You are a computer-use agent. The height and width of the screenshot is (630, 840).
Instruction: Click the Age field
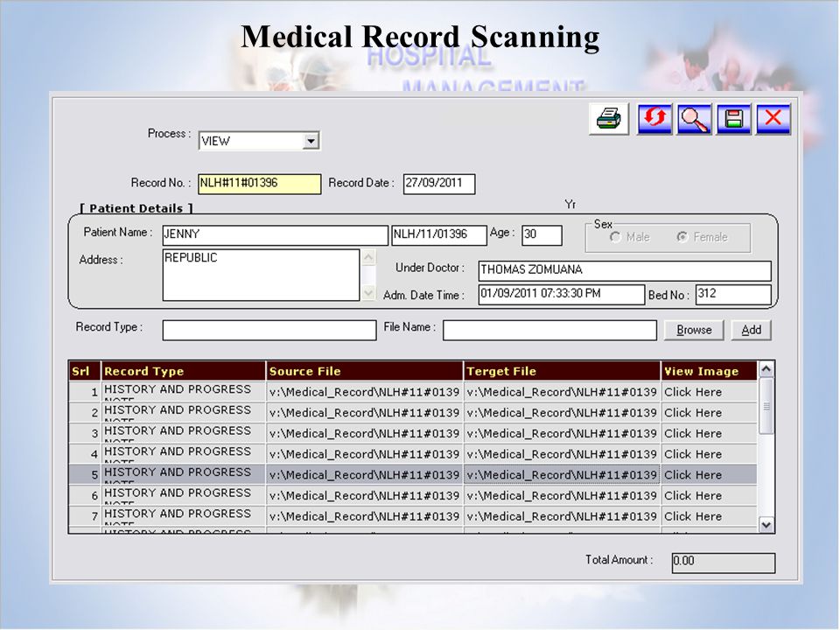click(x=542, y=235)
